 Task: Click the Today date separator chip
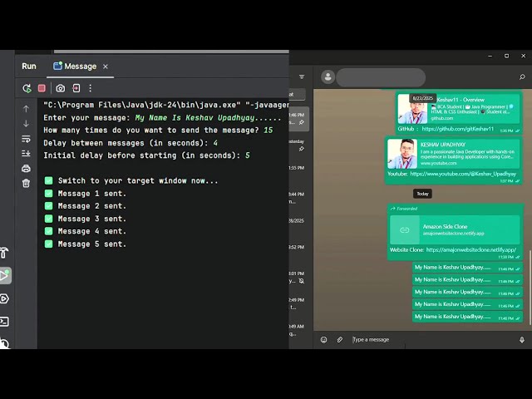pyautogui.click(x=422, y=194)
